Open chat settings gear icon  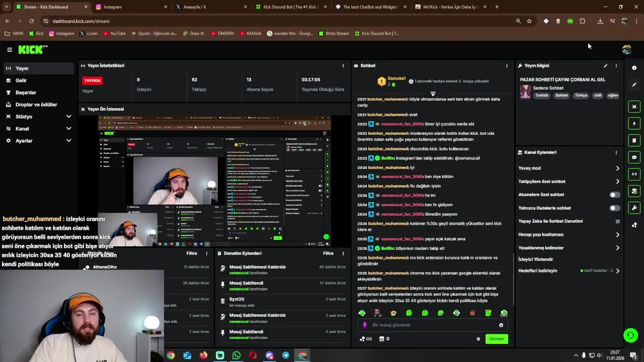(x=478, y=339)
